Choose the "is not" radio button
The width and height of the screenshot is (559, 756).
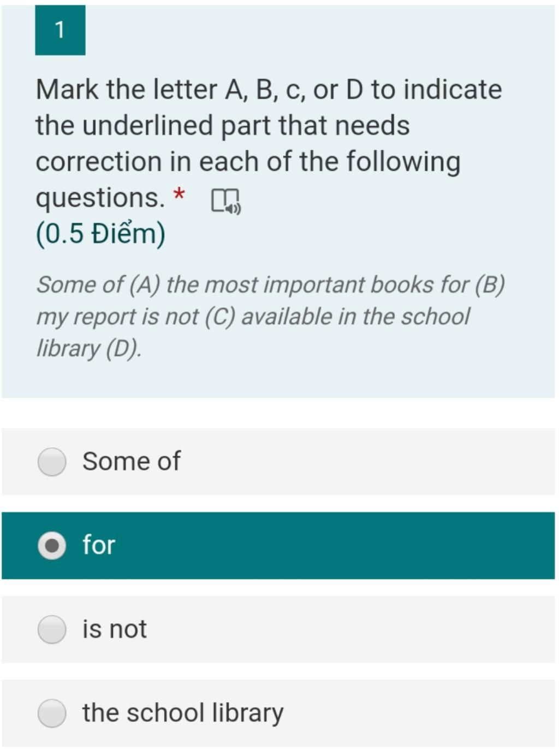point(52,629)
